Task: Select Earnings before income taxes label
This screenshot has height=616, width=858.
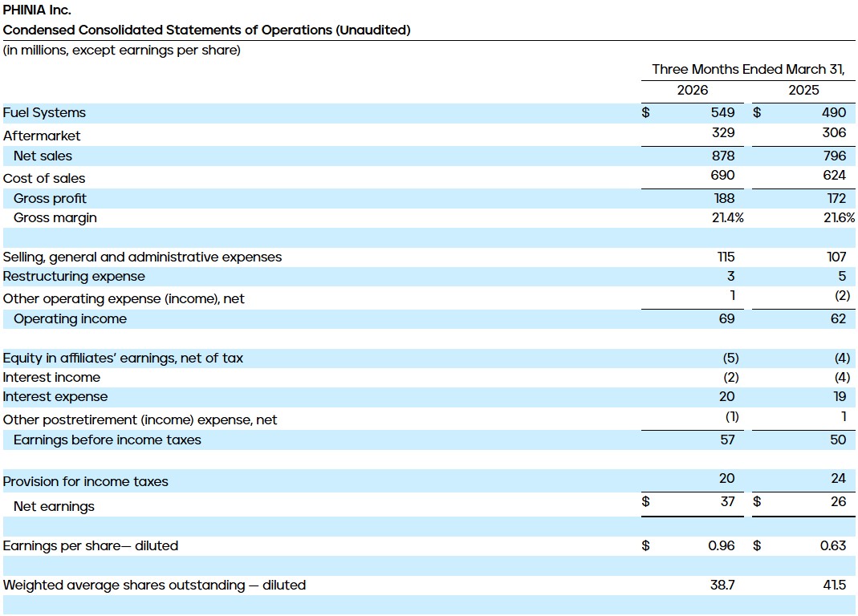Action: tap(108, 440)
